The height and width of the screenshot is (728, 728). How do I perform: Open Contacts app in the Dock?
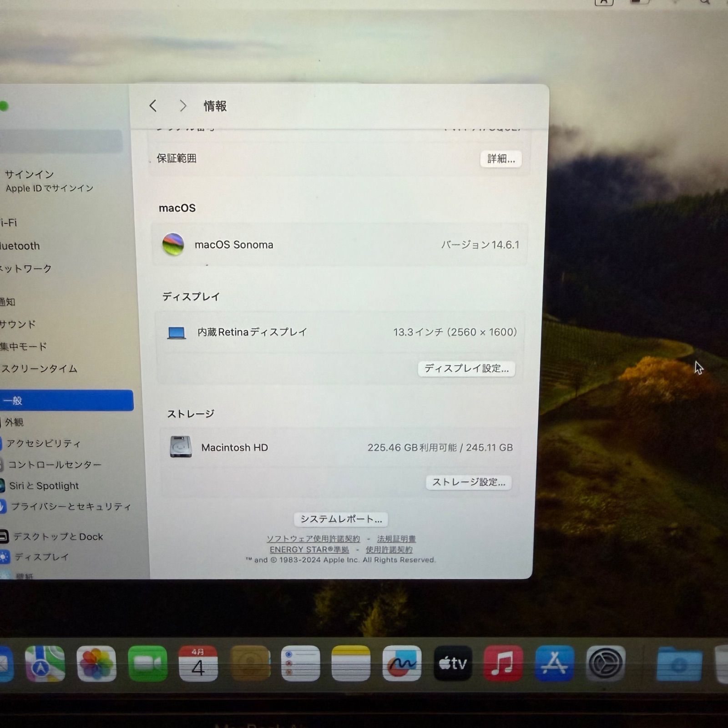coord(250,663)
